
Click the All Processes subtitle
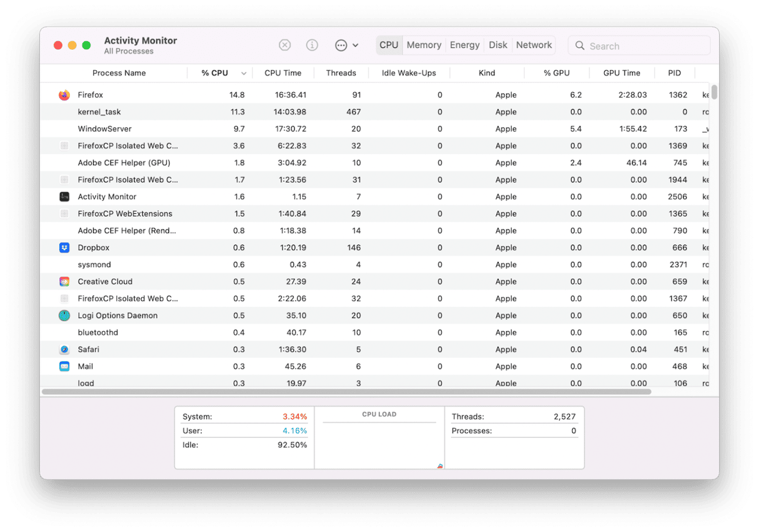129,51
